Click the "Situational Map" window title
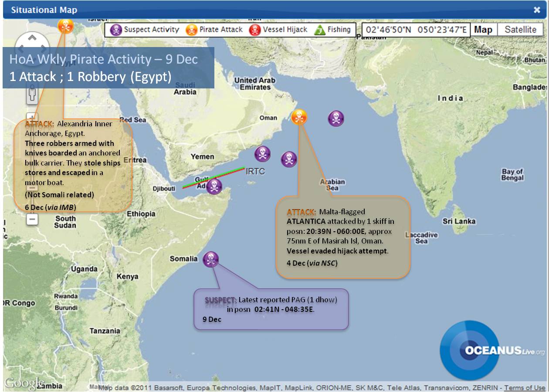Viewport: 549px width, 392px height. click(44, 10)
